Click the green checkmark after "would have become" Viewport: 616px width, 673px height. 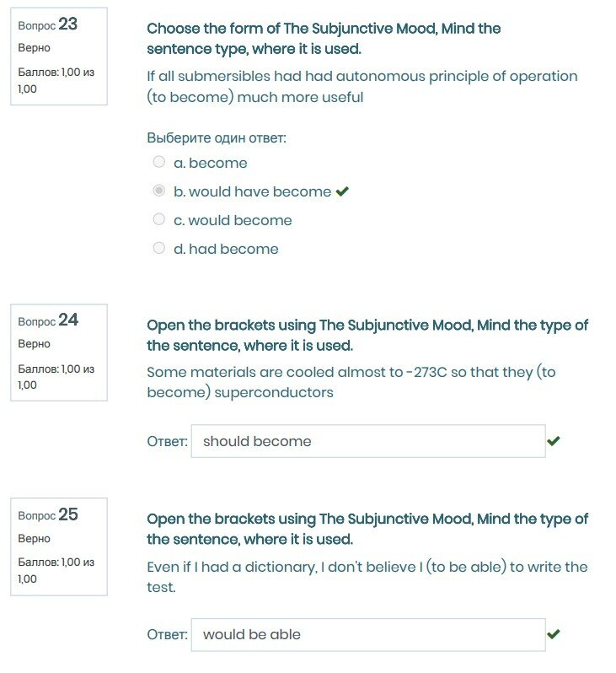point(342,191)
